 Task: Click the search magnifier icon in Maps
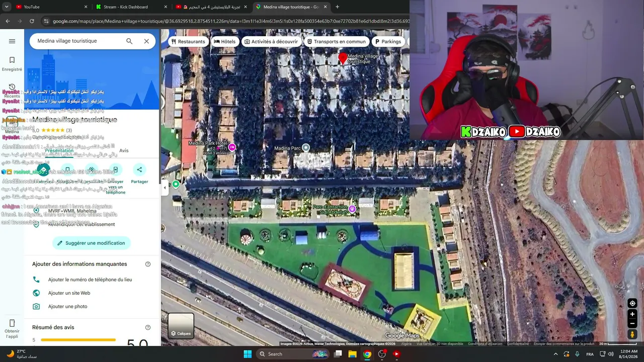coord(129,41)
